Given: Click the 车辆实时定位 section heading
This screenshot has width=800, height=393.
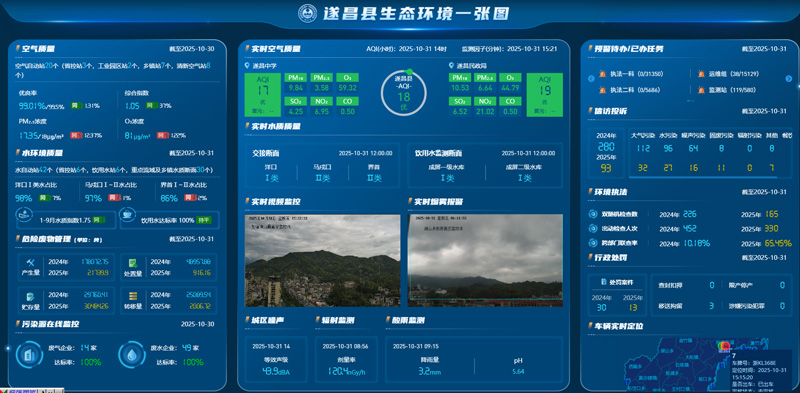Looking at the screenshot, I should [x=619, y=326].
